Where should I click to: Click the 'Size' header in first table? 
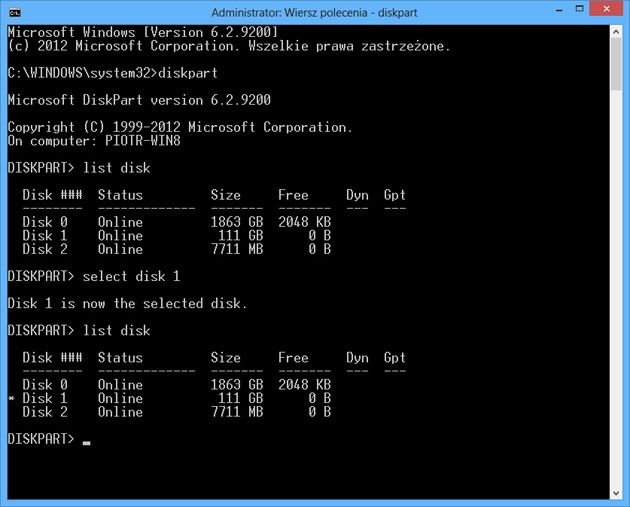(x=225, y=195)
